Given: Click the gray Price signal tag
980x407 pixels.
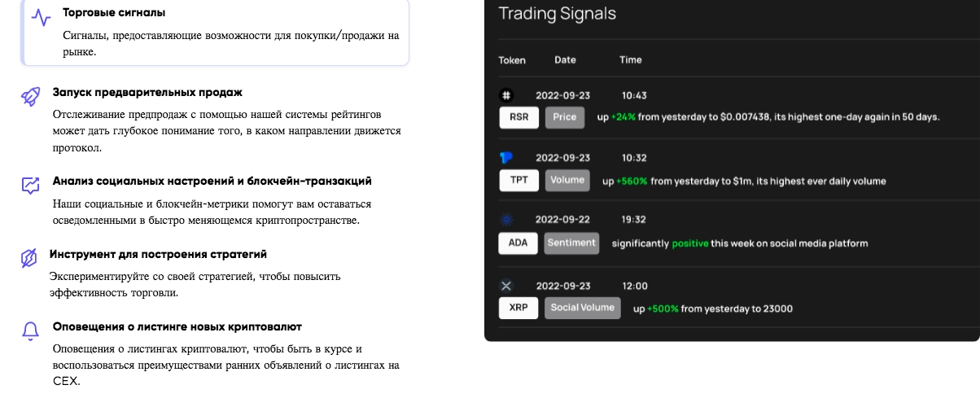Looking at the screenshot, I should (x=565, y=117).
